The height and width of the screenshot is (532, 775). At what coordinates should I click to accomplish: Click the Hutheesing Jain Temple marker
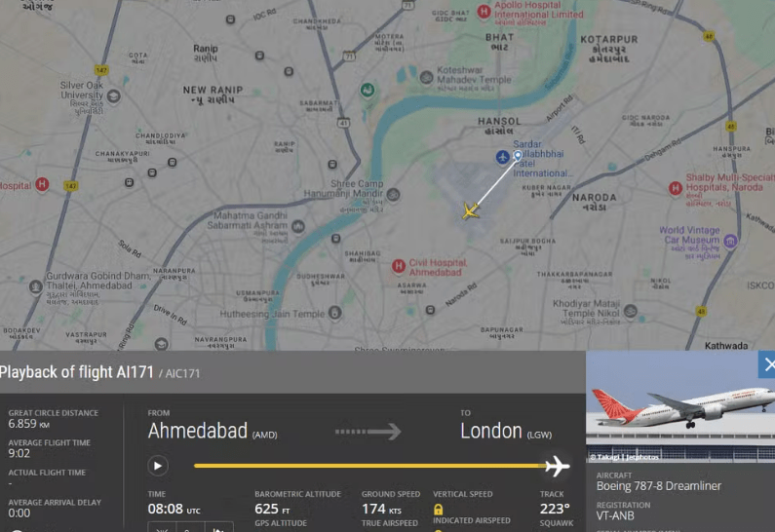pos(335,313)
